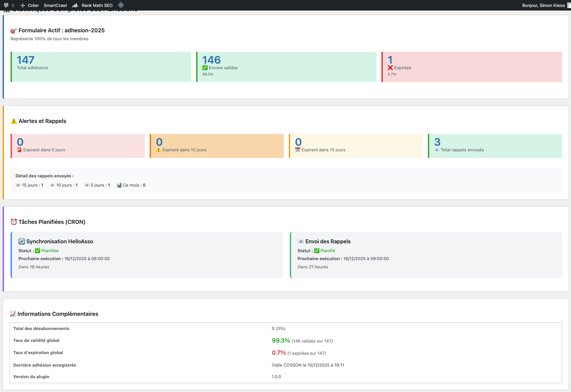
Task: Click the target icon beside Formulaire Actif
Action: 13,30
